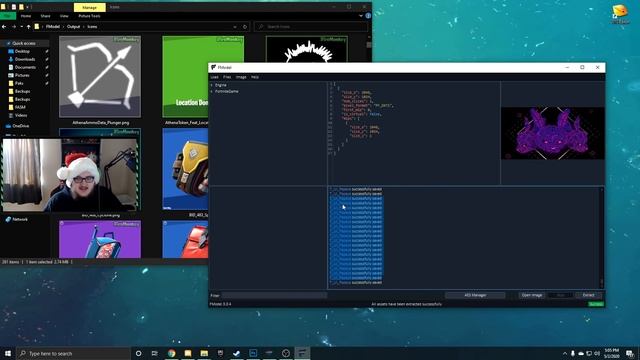This screenshot has width=640, height=360.
Task: Click the Search Icons field
Action: pos(311,27)
